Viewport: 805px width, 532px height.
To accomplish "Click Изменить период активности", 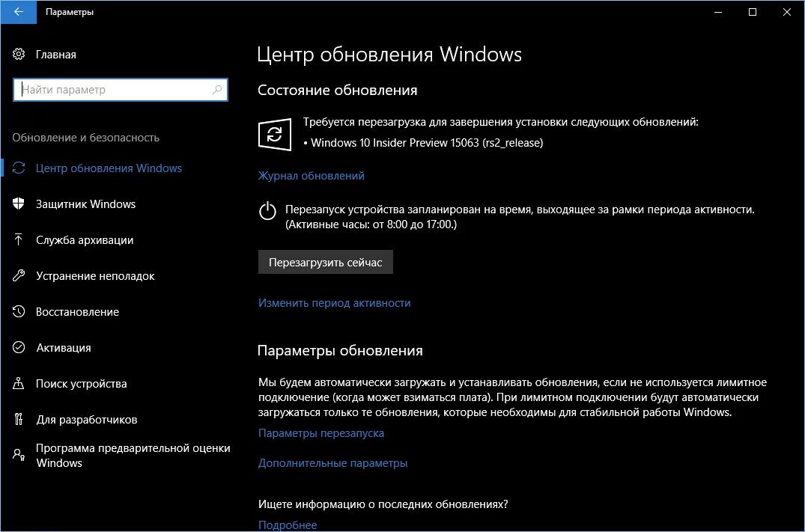I will pyautogui.click(x=333, y=303).
